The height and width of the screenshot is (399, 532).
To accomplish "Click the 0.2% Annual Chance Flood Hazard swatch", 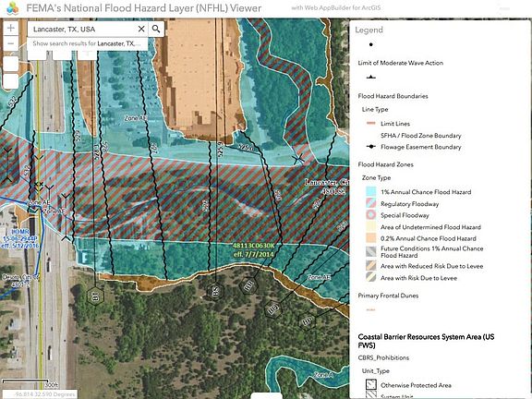I will [x=371, y=238].
